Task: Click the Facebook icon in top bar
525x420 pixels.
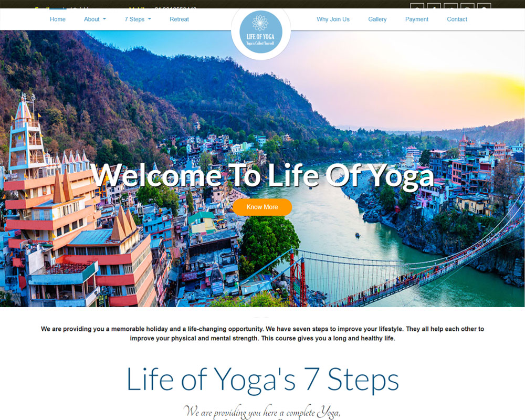Action: click(x=434, y=6)
